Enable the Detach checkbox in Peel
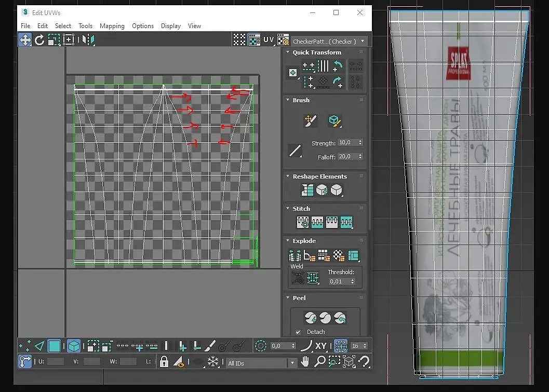Image resolution: width=549 pixels, height=392 pixels. pyautogui.click(x=298, y=332)
